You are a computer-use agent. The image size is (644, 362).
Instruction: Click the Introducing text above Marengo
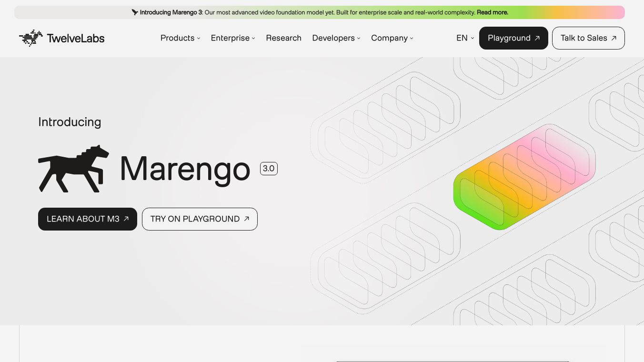tap(70, 122)
